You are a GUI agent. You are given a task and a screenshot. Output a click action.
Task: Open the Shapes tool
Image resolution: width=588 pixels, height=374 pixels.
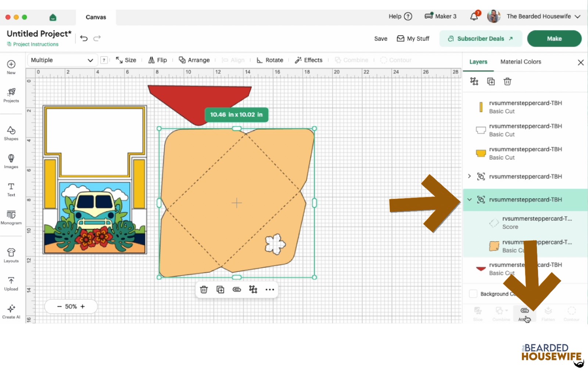(11, 133)
